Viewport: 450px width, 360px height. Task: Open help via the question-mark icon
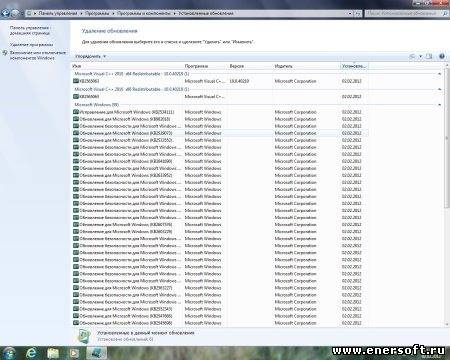tap(442, 56)
